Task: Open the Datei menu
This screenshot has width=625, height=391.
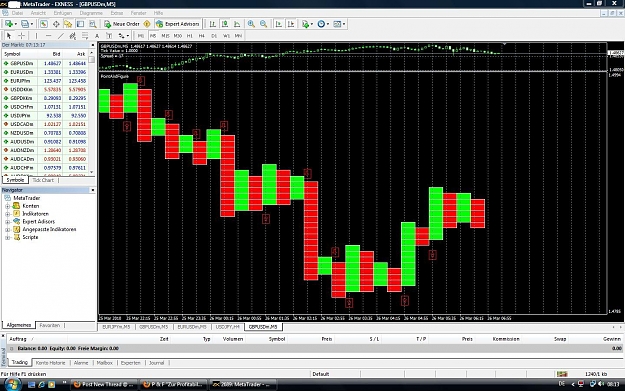Action: pos(17,13)
